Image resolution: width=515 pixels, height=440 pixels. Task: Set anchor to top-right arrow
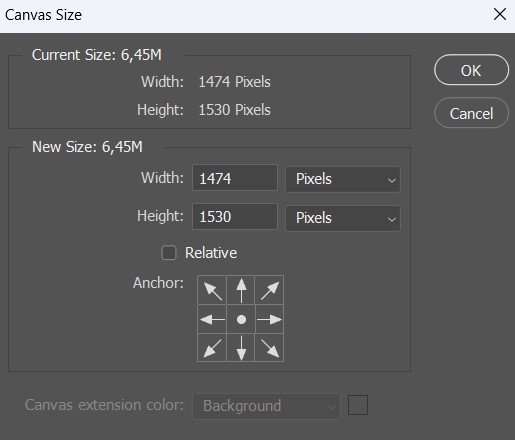(269, 290)
